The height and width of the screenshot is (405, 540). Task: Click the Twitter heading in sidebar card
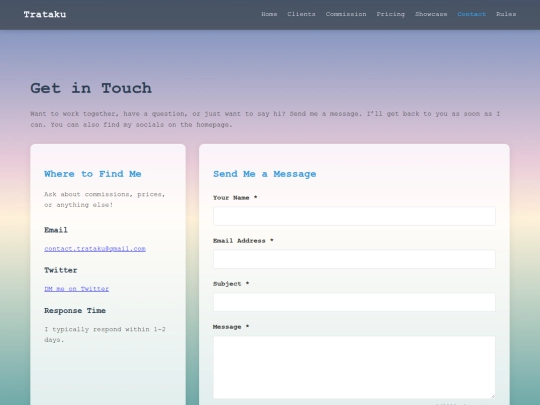(61, 270)
